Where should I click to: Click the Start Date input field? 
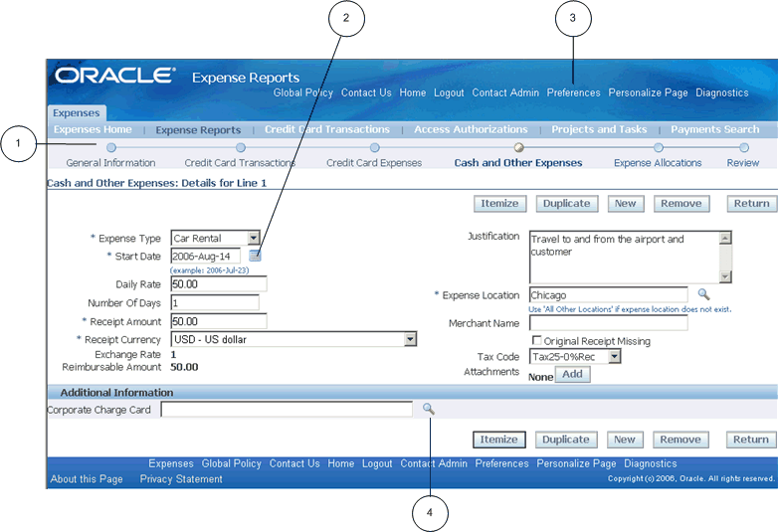[206, 257]
